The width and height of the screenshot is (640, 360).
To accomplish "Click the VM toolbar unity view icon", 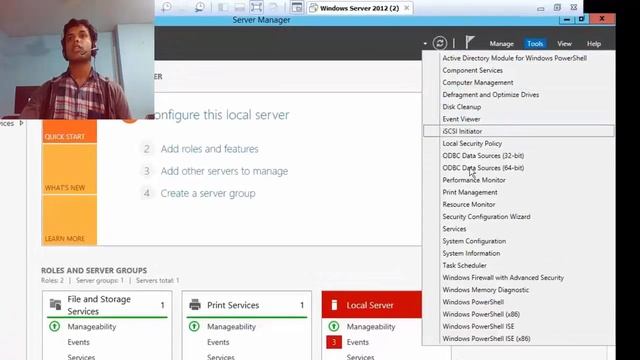I will pos(297,7).
